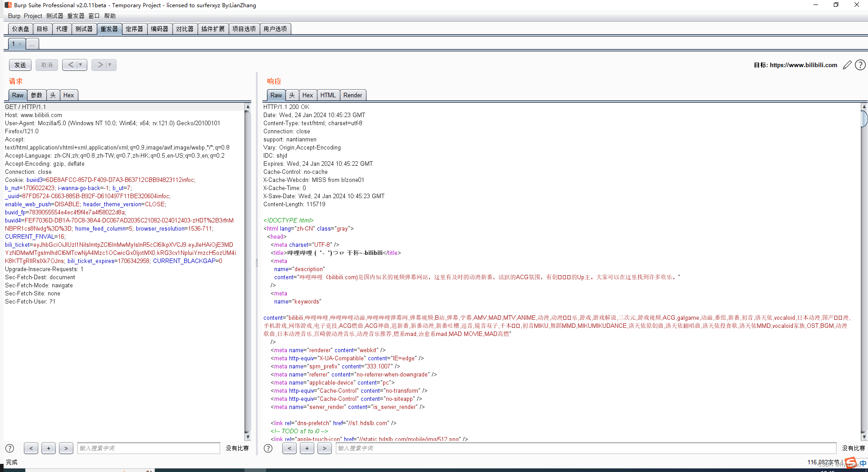Open the 帮助 help menu
The image size is (868, 472).
click(x=110, y=16)
